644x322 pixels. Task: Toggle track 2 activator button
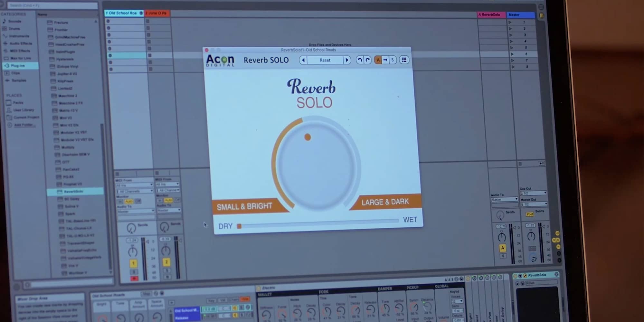pos(166,262)
